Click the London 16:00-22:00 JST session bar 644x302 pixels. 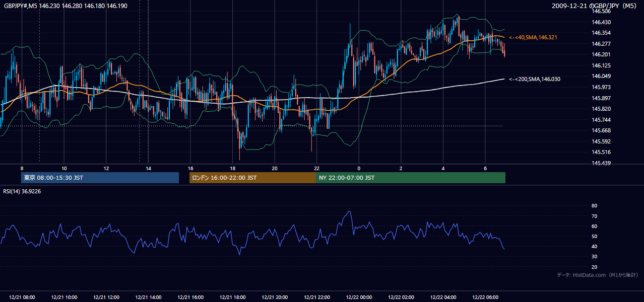[252, 178]
